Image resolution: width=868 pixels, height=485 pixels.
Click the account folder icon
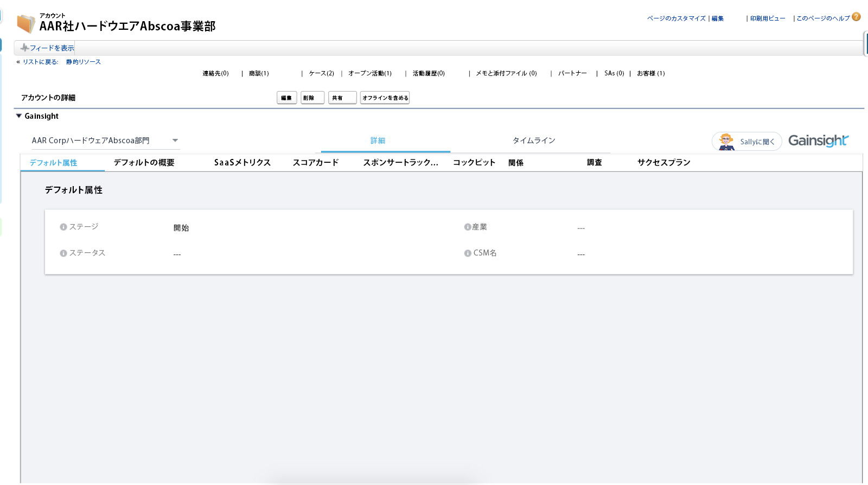click(25, 24)
